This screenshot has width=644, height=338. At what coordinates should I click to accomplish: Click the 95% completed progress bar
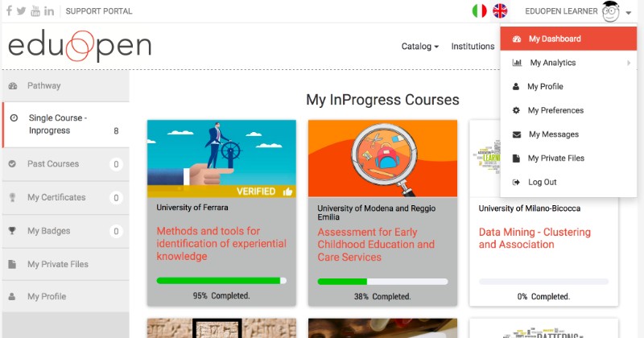(221, 281)
